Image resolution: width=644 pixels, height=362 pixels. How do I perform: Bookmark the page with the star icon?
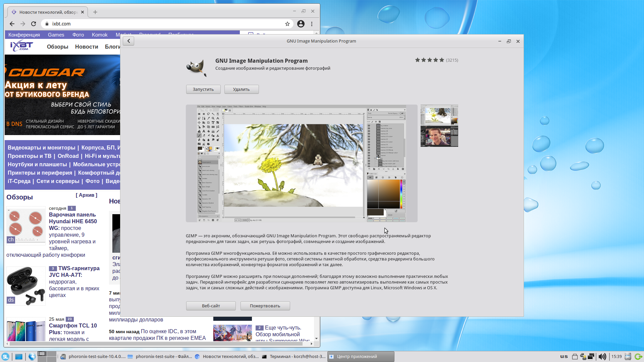287,24
